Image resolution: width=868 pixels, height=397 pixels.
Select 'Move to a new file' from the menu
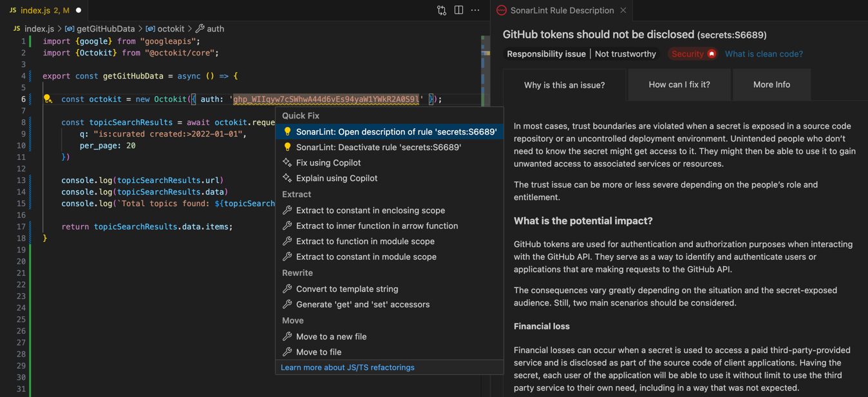pyautogui.click(x=331, y=336)
